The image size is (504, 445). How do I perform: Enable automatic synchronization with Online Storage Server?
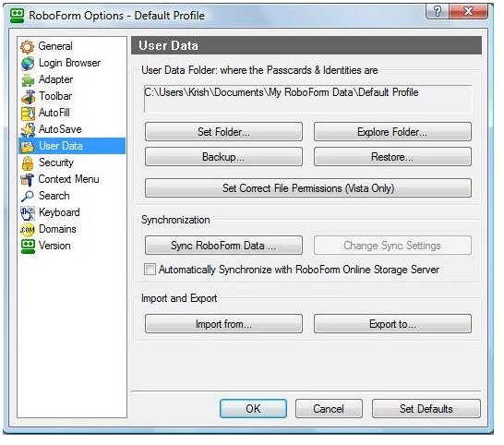(150, 269)
